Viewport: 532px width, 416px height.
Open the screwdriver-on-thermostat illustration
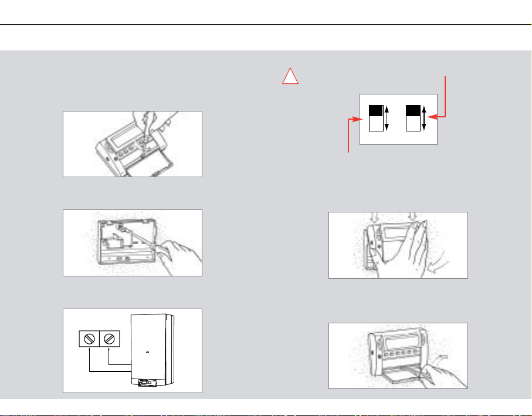[133, 144]
